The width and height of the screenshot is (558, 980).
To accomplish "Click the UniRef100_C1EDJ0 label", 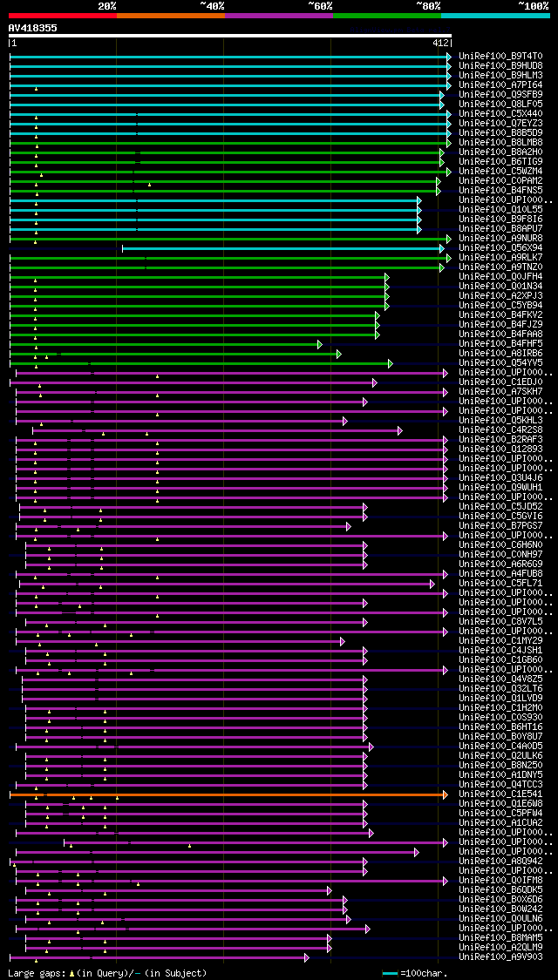I will [500, 382].
